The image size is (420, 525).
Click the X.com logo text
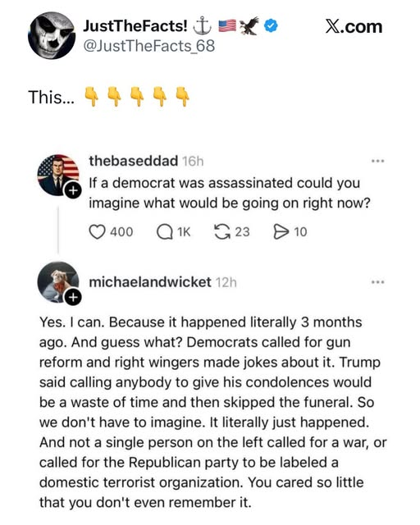[x=354, y=26]
